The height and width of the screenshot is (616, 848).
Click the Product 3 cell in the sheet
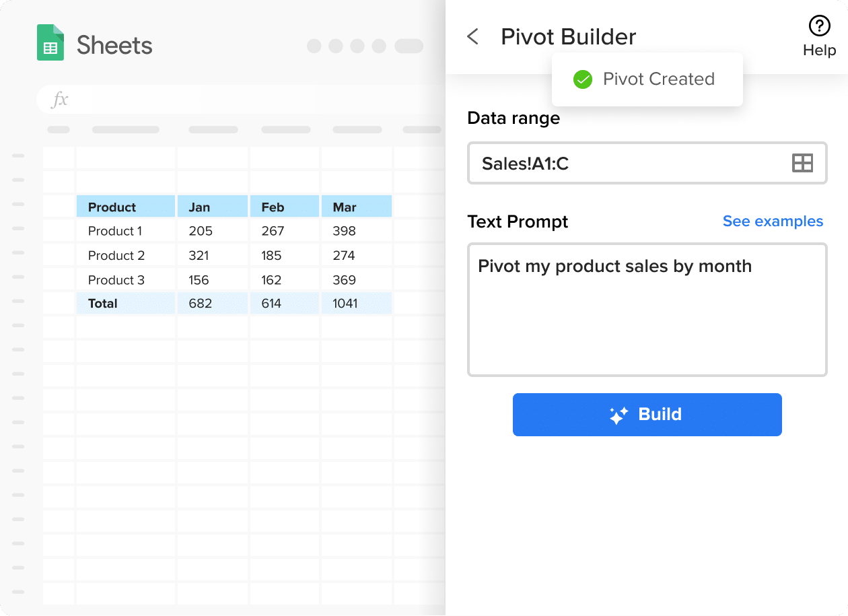point(125,279)
